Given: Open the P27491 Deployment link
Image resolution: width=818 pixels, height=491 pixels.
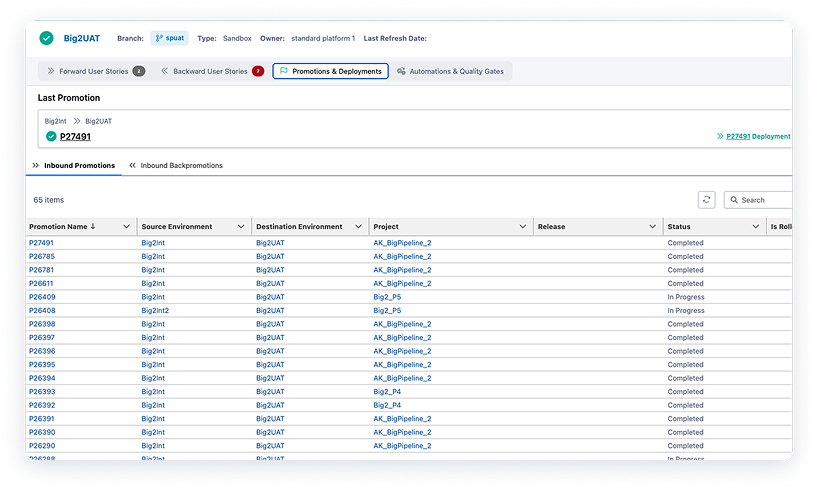Looking at the screenshot, I should [754, 136].
